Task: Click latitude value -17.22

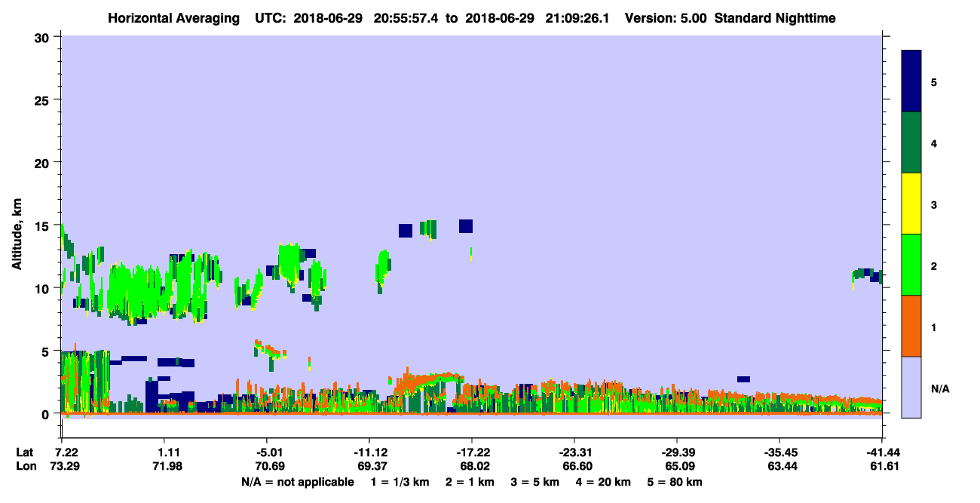Action: tap(472, 452)
